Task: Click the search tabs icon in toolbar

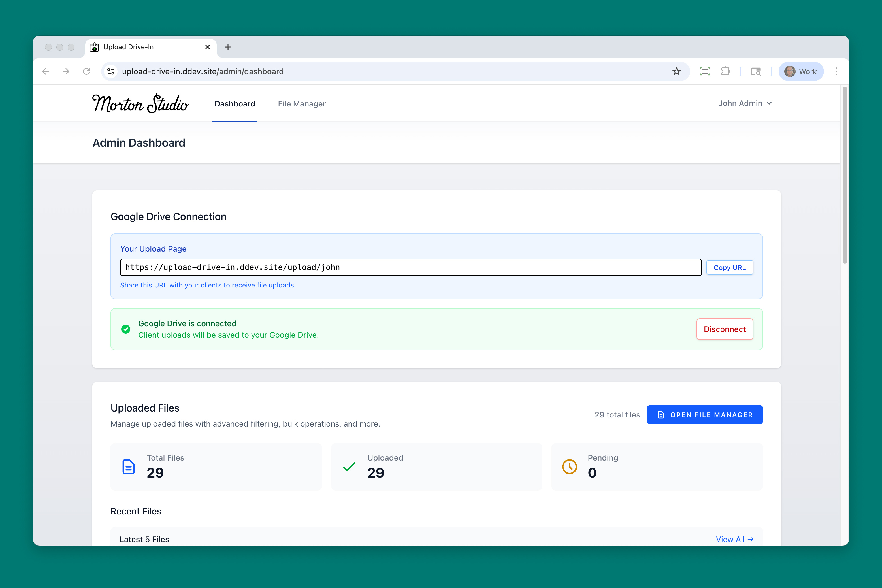Action: click(756, 71)
